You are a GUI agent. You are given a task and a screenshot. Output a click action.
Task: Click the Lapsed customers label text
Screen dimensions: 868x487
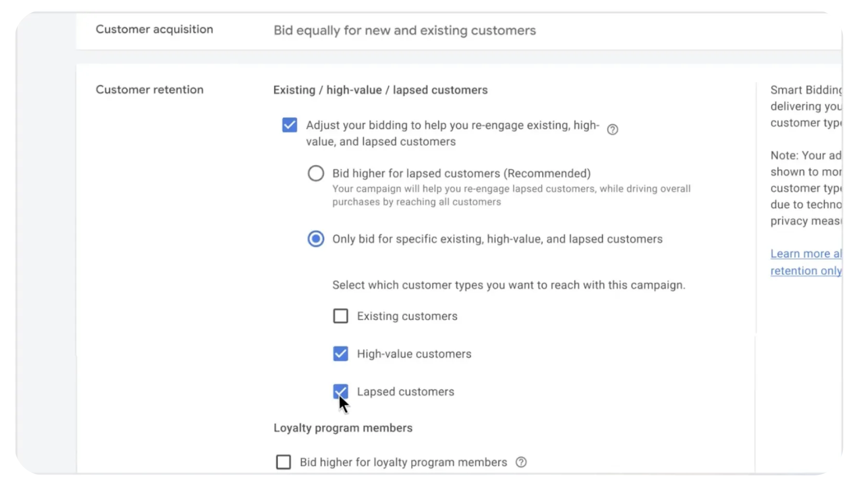coord(406,392)
